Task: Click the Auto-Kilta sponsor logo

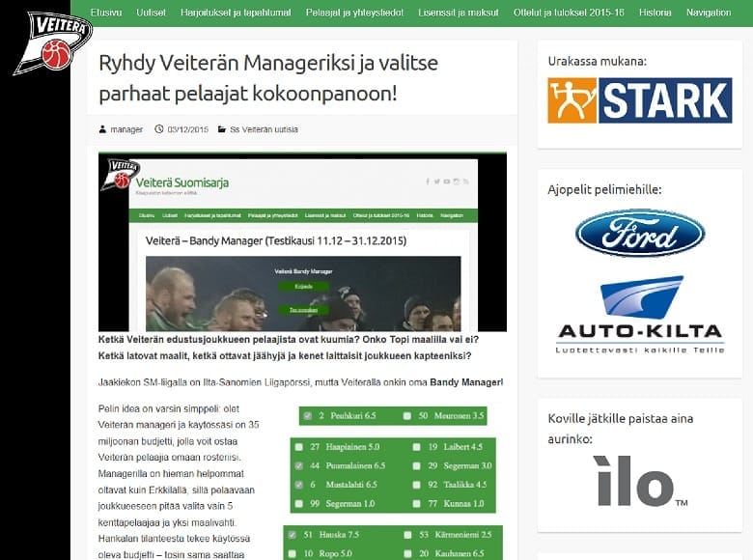Action: [639, 314]
